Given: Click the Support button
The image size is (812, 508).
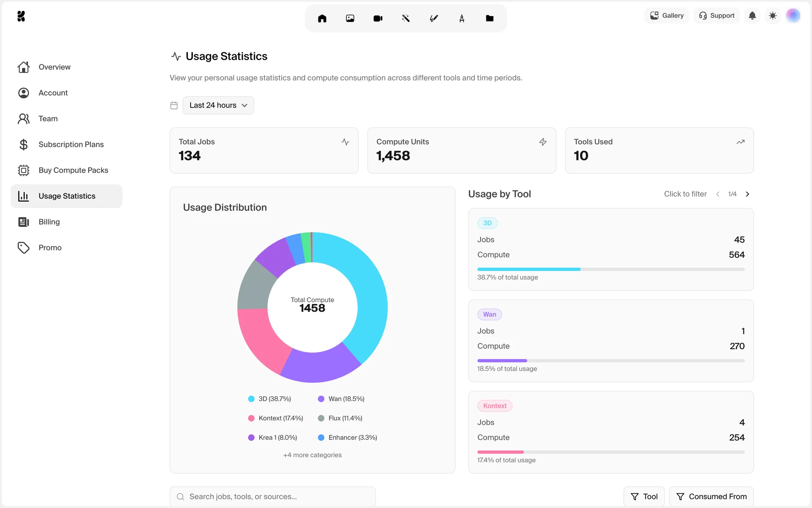Looking at the screenshot, I should (716, 16).
